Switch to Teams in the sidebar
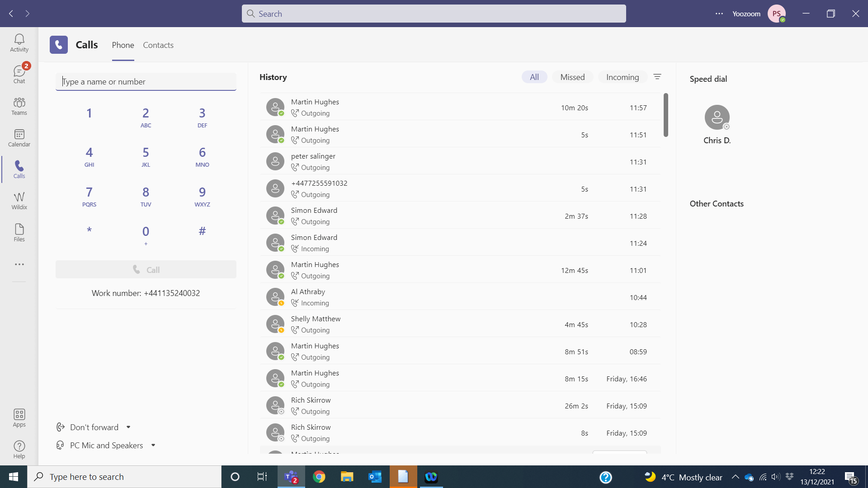The image size is (868, 488). click(x=19, y=106)
